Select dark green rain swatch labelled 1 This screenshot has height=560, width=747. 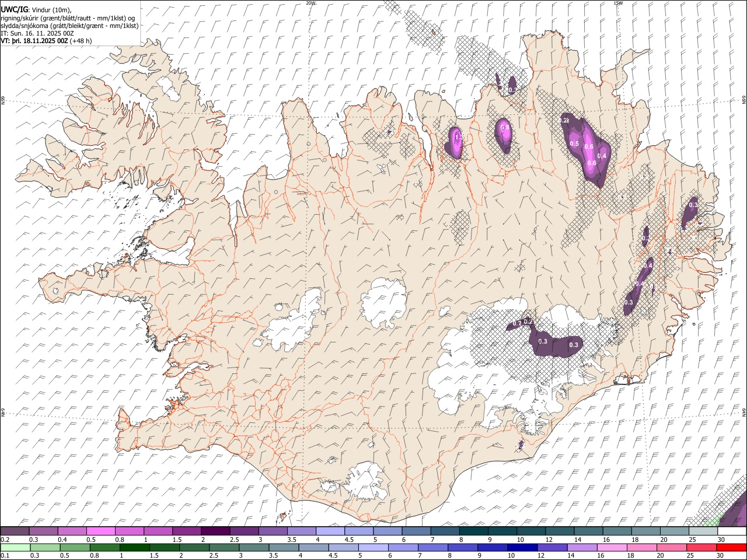tap(135, 547)
